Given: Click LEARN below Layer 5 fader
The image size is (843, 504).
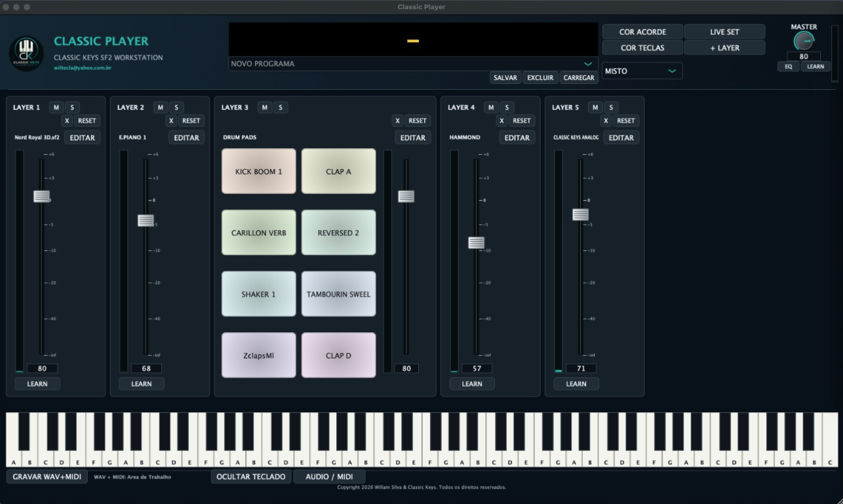Looking at the screenshot, I should pyautogui.click(x=576, y=384).
